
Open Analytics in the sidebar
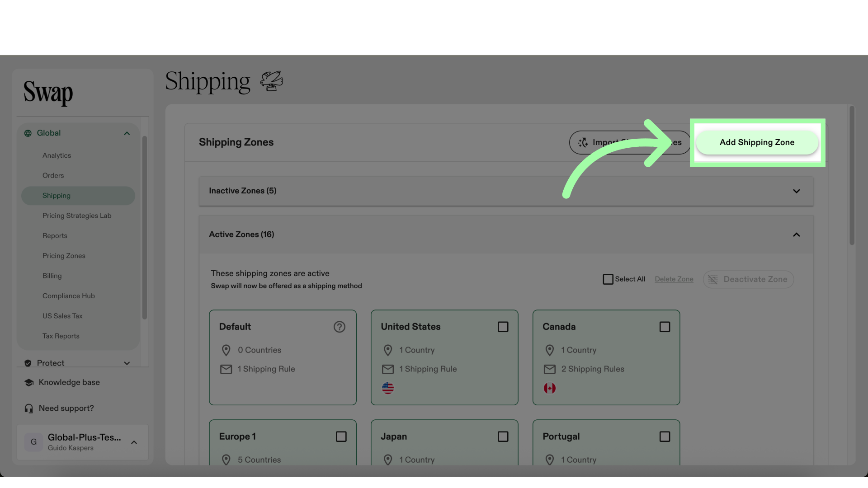click(57, 155)
